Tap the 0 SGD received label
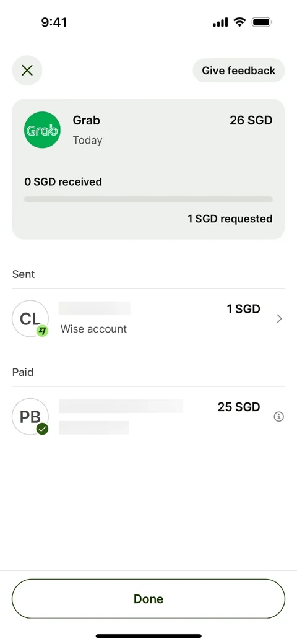This screenshot has width=297, height=644. (63, 182)
